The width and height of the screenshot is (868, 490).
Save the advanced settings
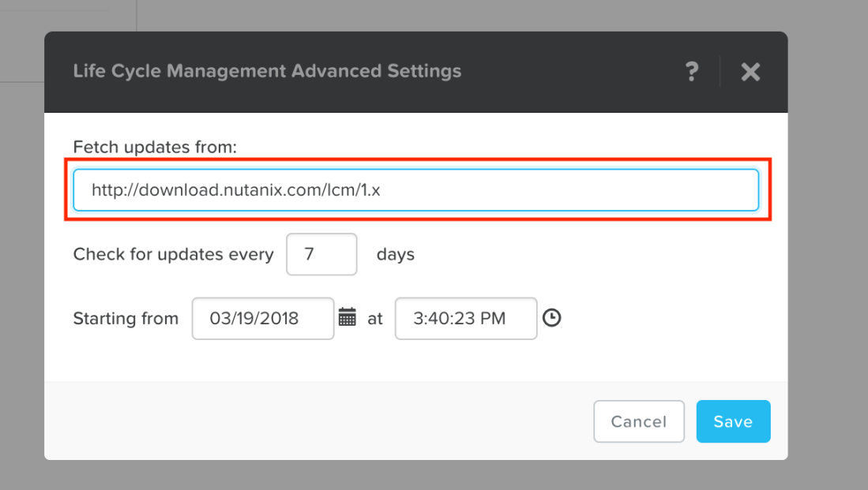pyautogui.click(x=732, y=422)
